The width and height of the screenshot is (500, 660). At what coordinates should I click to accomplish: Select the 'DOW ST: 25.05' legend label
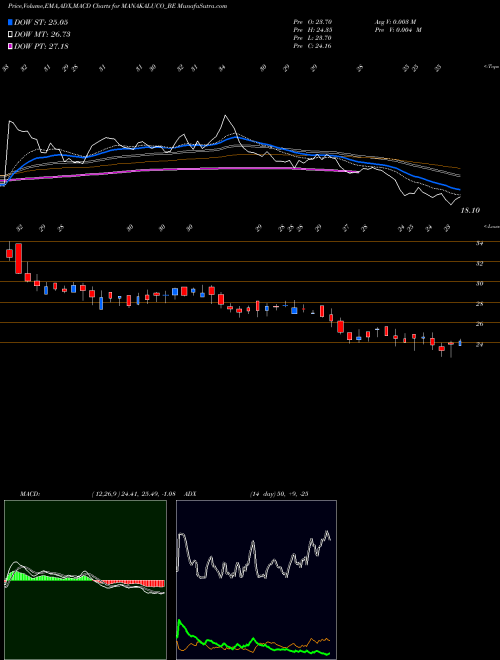coord(41,22)
